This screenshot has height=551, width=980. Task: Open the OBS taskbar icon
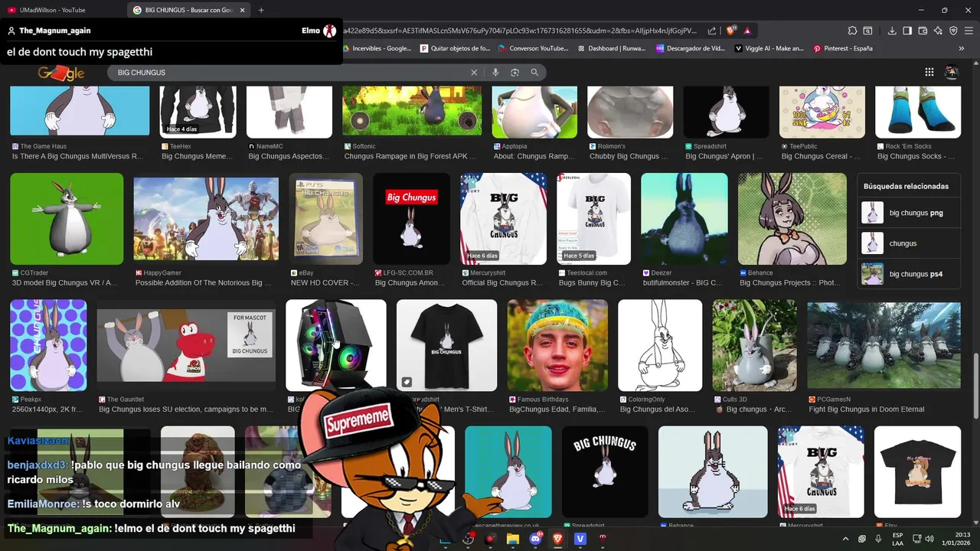pos(468,539)
